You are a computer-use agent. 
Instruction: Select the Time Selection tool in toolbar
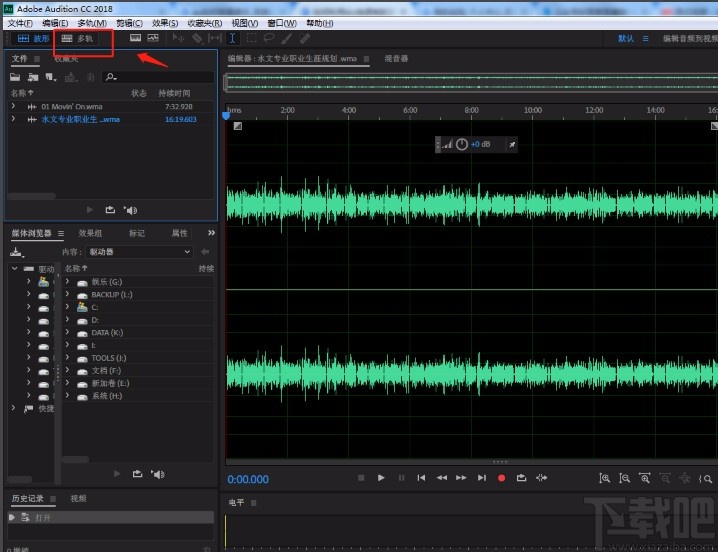(232, 39)
